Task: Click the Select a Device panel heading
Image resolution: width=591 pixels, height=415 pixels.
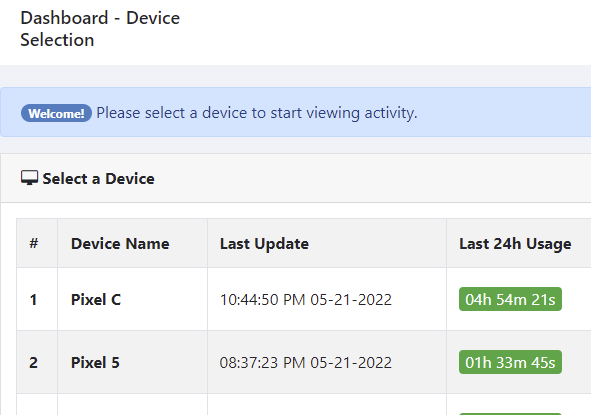Action: pyautogui.click(x=98, y=178)
